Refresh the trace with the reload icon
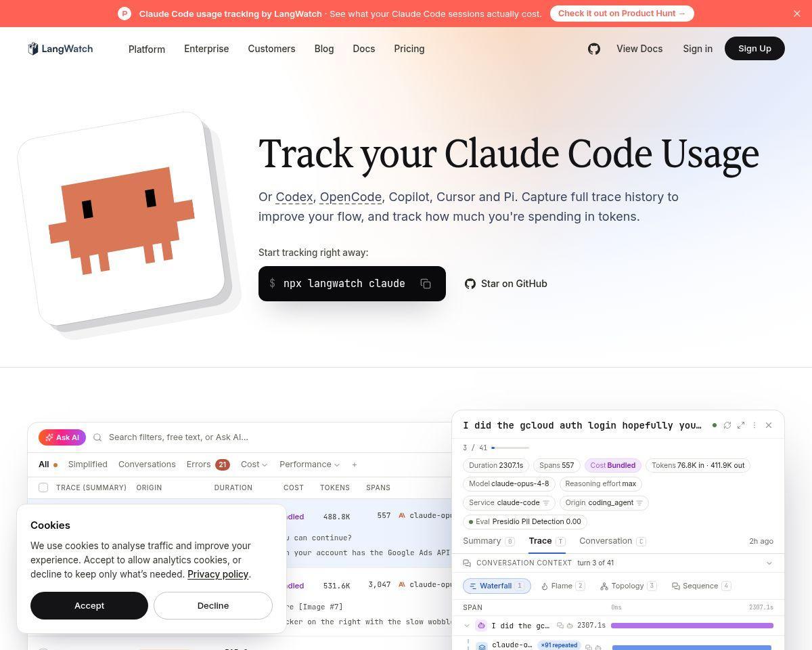This screenshot has width=812, height=650. pos(727,425)
